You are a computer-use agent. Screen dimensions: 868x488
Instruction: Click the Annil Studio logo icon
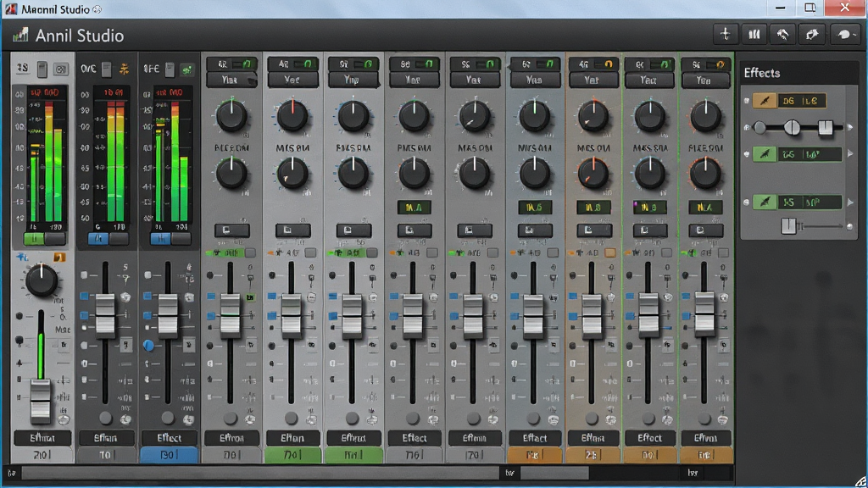[20, 36]
